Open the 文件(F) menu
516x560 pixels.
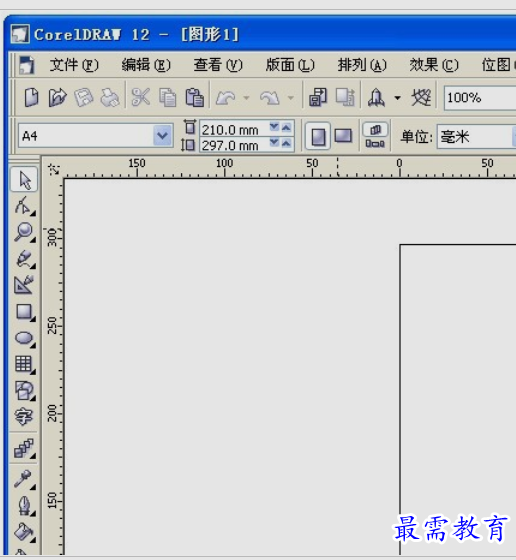(74, 65)
